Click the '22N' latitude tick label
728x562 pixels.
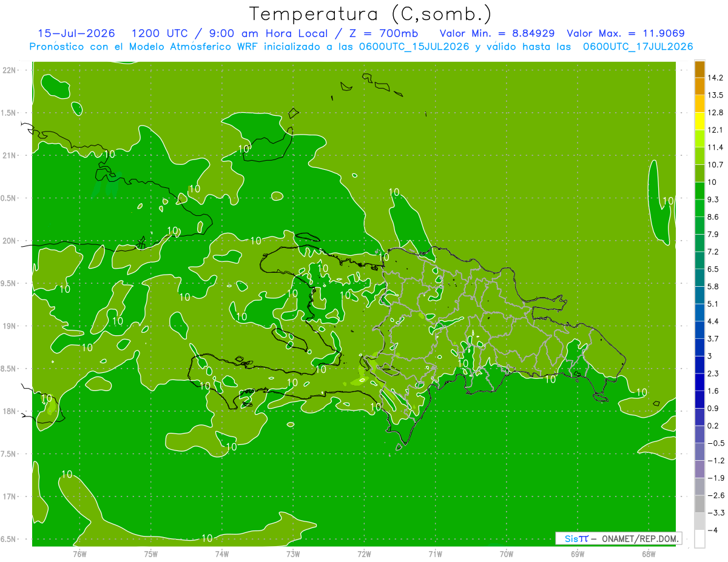[x=10, y=70]
